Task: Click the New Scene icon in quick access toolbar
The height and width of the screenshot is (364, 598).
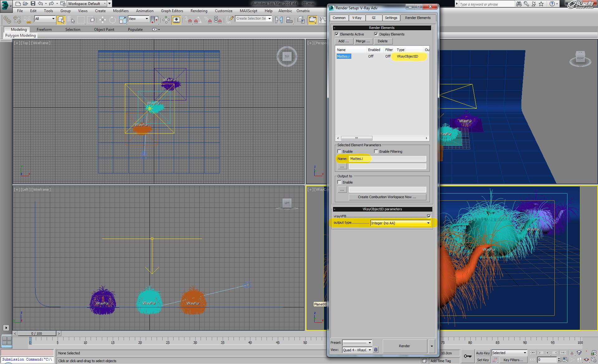Action: pos(18,4)
